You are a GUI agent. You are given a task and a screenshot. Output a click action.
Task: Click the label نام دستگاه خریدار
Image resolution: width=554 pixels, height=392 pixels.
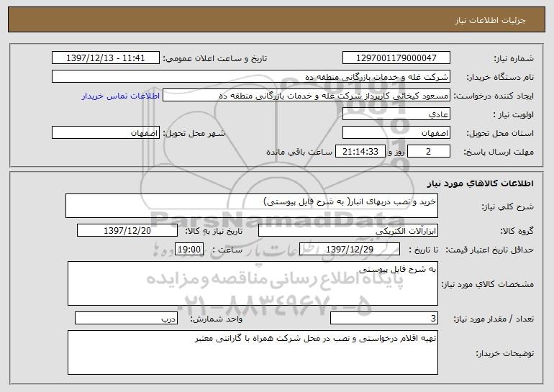[500, 78]
